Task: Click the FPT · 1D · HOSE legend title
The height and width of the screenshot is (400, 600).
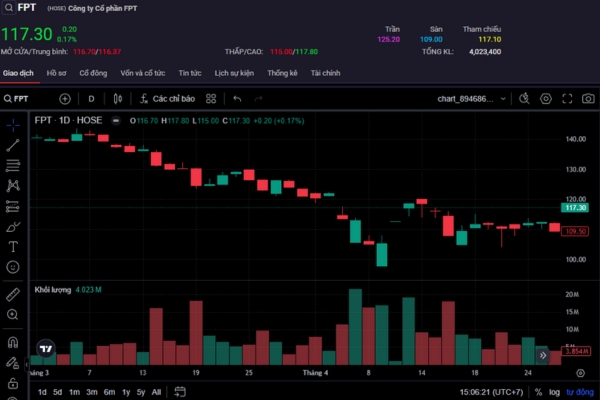Action: point(68,121)
